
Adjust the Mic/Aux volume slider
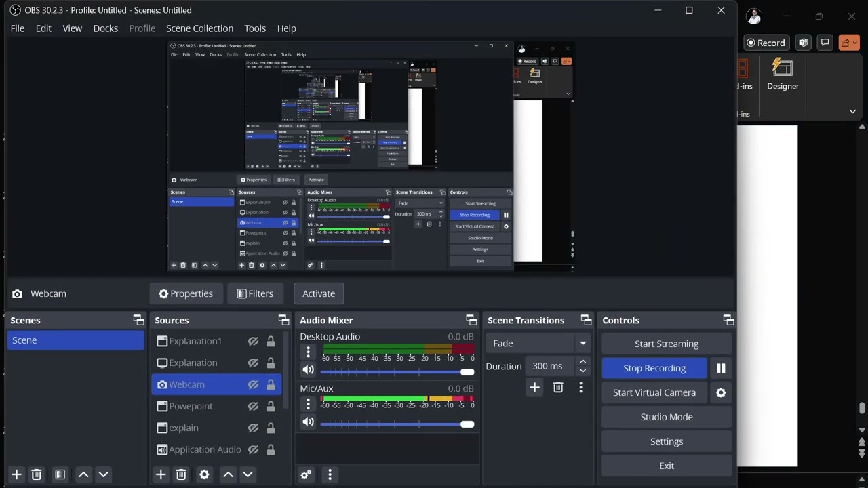click(x=397, y=424)
